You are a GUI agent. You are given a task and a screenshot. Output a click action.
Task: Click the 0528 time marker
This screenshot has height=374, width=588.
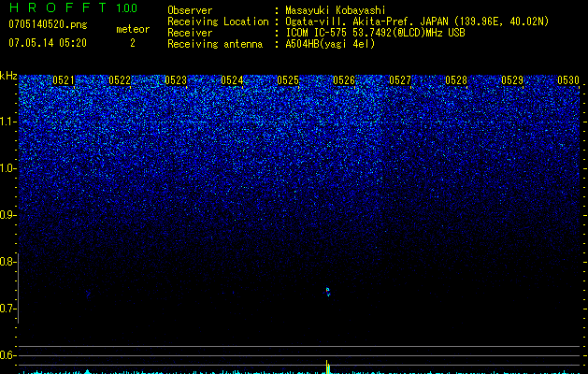(456, 80)
